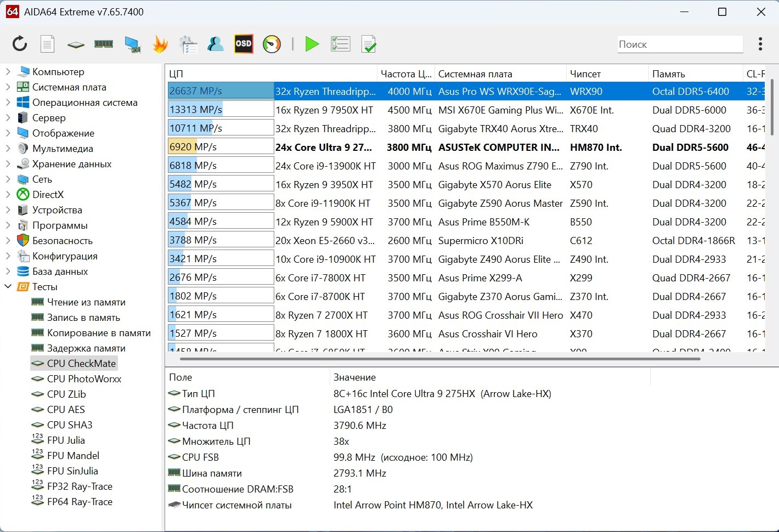This screenshot has width=779, height=532.
Task: Expand the Системная плата tree node
Action: (8, 87)
